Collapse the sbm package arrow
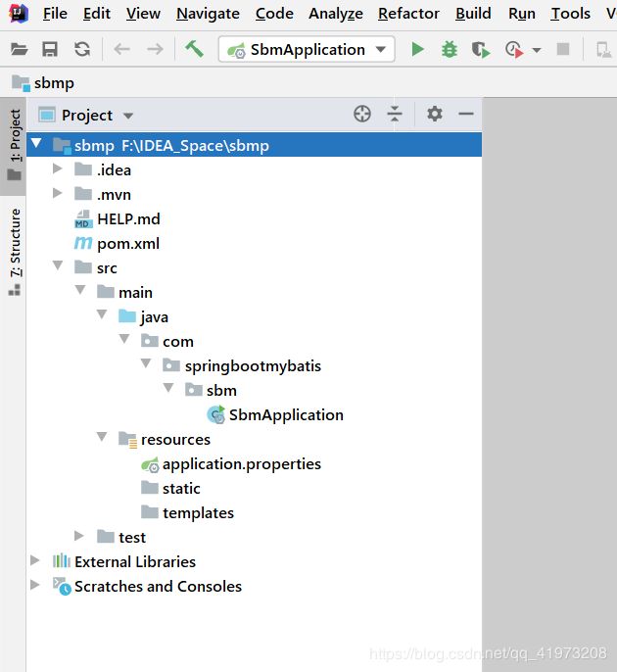The image size is (617, 672). (x=168, y=388)
